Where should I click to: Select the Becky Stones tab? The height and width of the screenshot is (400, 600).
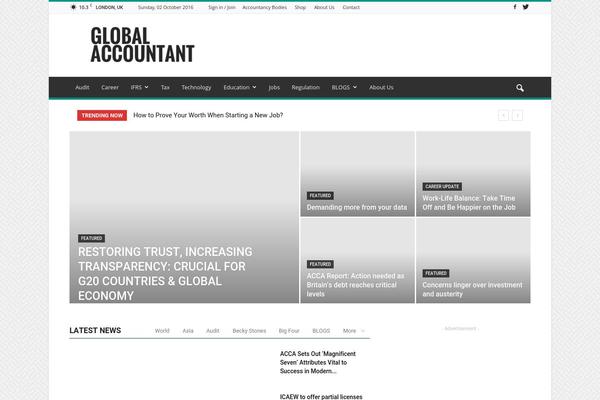coord(249,331)
